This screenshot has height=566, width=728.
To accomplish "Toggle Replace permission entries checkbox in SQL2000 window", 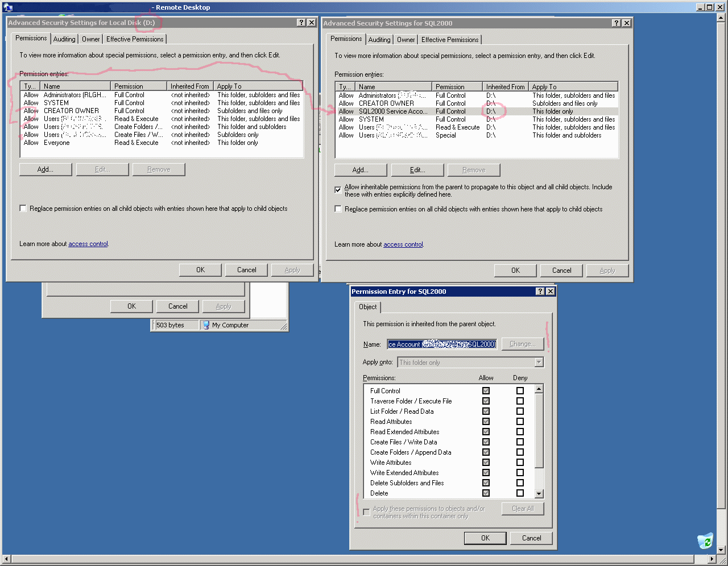I will point(338,209).
